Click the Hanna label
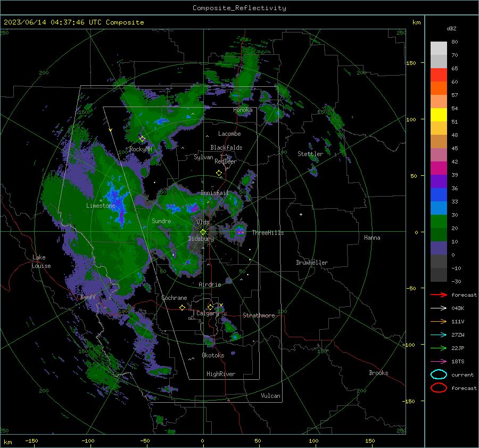479x448 pixels. pyautogui.click(x=372, y=238)
